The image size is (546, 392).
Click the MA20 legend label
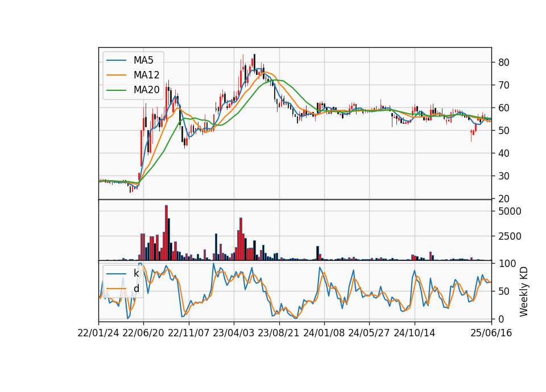146,90
